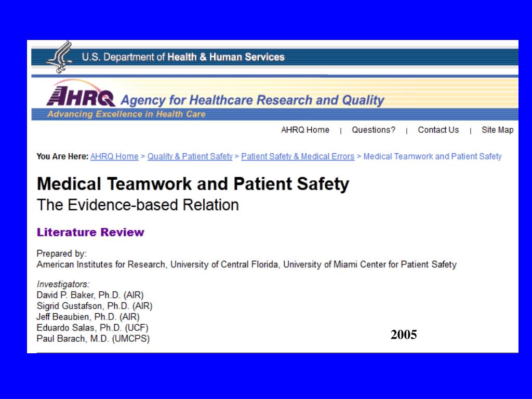Follow the AHRQ Home breadcrumb link
532x399 pixels.
coord(114,156)
